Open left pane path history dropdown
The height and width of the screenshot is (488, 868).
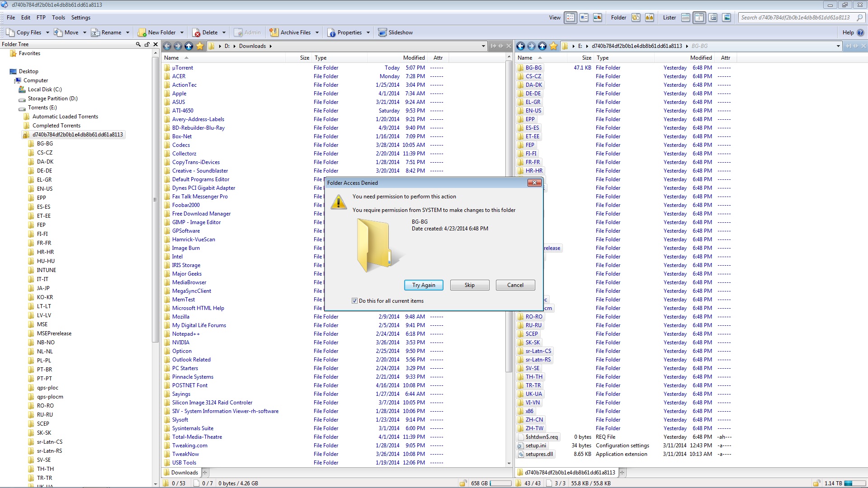(x=483, y=46)
